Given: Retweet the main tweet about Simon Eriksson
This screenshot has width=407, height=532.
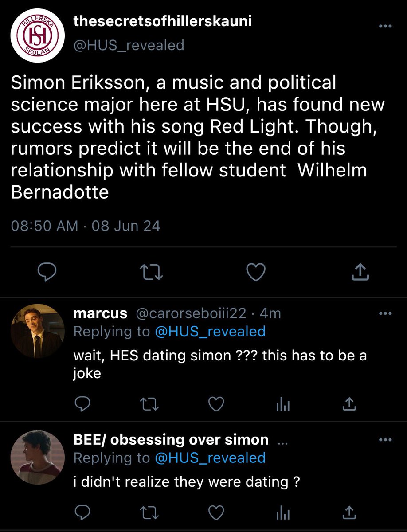Looking at the screenshot, I should 152,273.
